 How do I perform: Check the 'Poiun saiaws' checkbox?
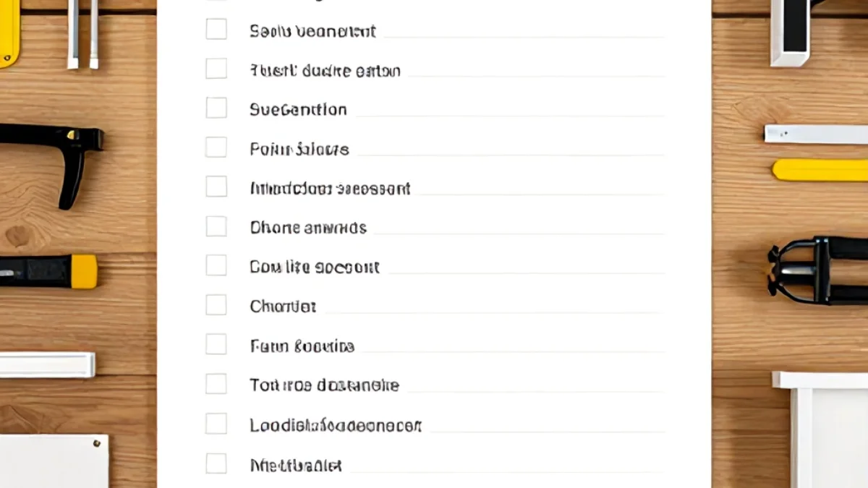point(216,147)
